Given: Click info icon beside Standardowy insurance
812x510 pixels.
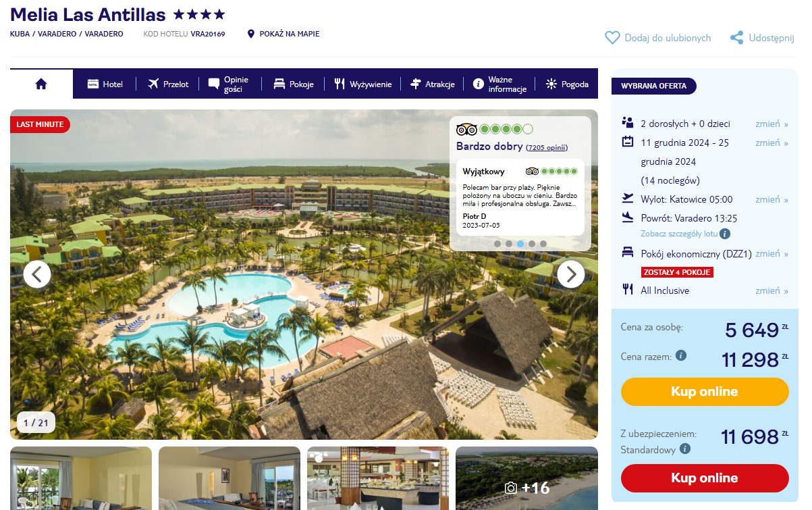Looking at the screenshot, I should click(685, 449).
